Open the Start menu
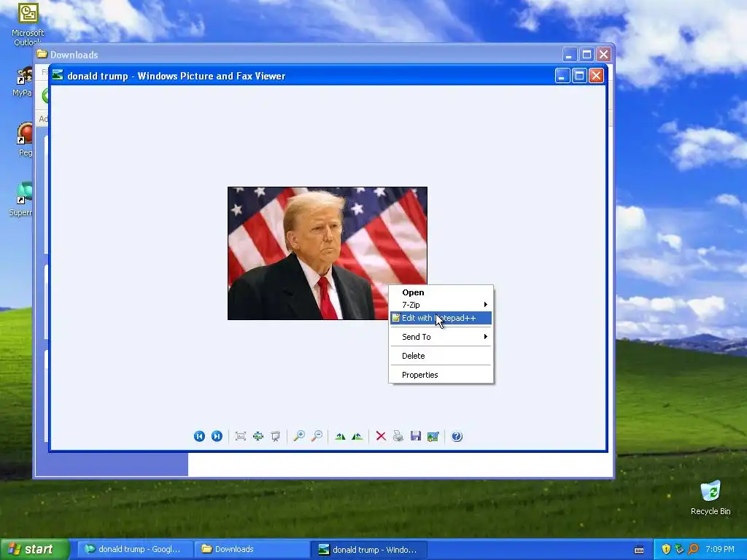Screen dimensions: 747x560 coord(34,549)
